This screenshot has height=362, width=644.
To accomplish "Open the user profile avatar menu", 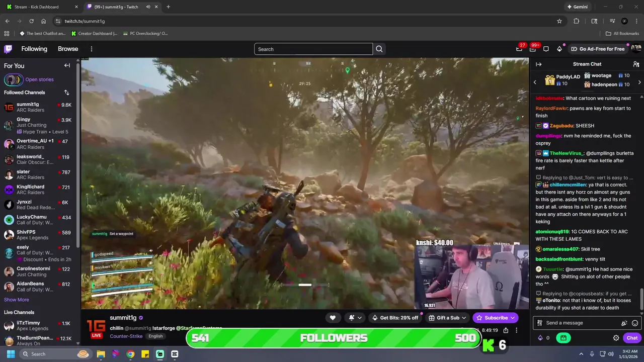I will click(x=636, y=49).
